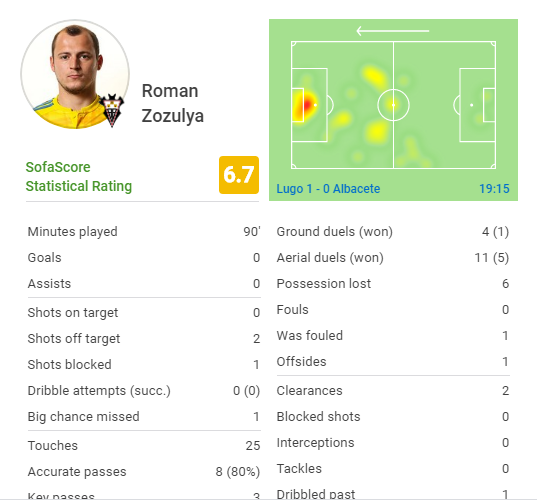
Task: Click Roman Zozulya's player photo
Action: point(75,74)
